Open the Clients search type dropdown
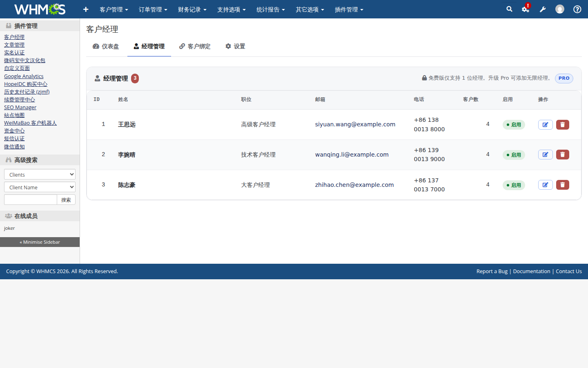This screenshot has width=588, height=368. tap(40, 175)
